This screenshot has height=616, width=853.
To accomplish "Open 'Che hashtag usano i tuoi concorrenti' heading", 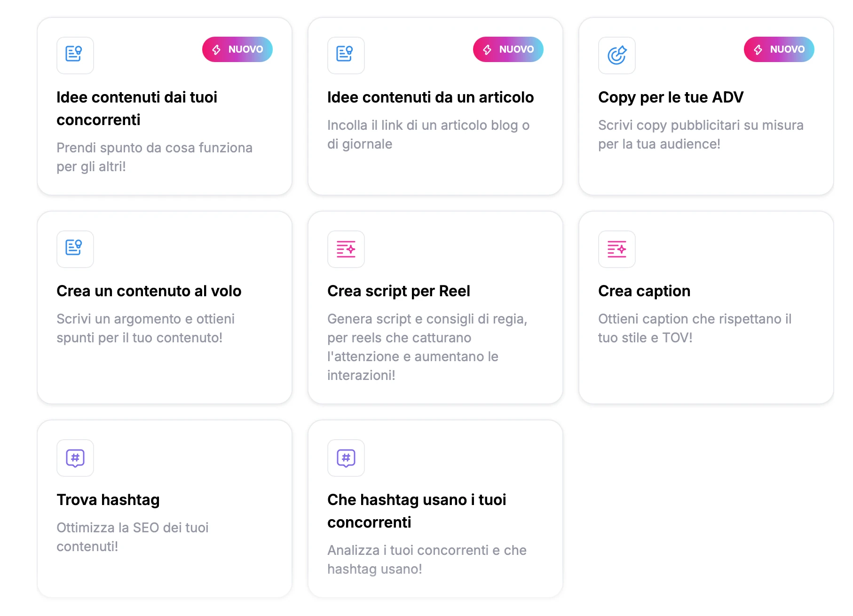I will tap(417, 511).
